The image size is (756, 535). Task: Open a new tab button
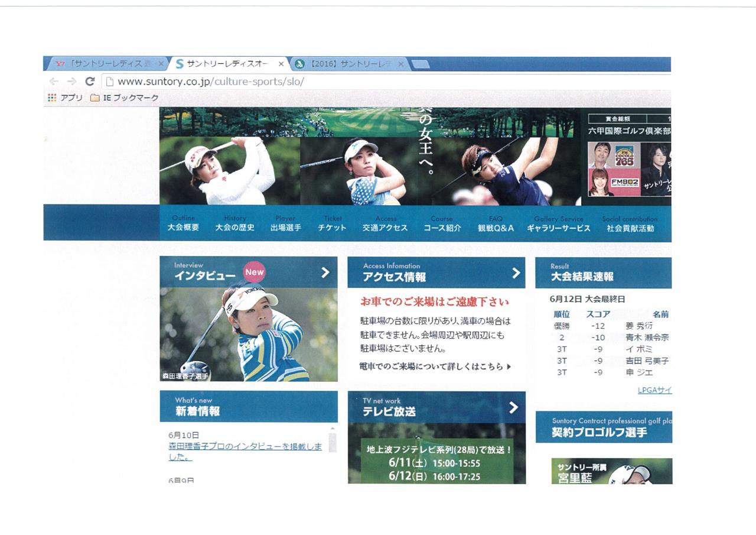[420, 64]
